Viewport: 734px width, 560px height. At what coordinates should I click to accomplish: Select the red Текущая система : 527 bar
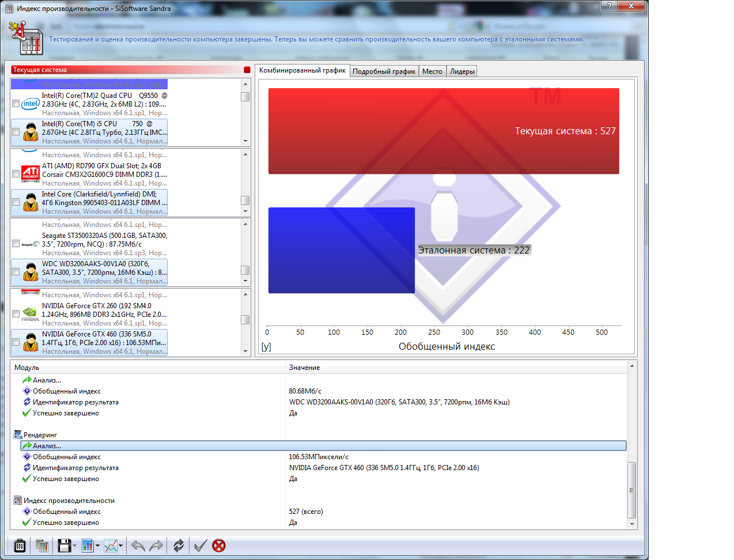click(444, 131)
